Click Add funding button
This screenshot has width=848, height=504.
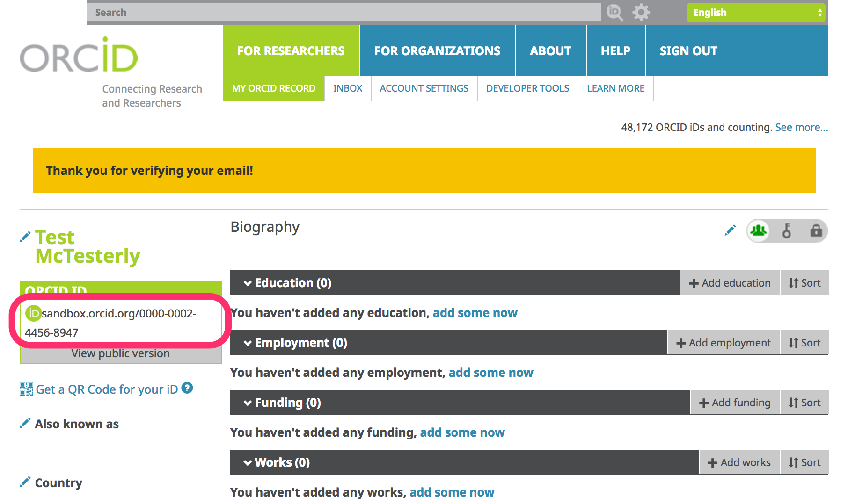click(x=735, y=403)
